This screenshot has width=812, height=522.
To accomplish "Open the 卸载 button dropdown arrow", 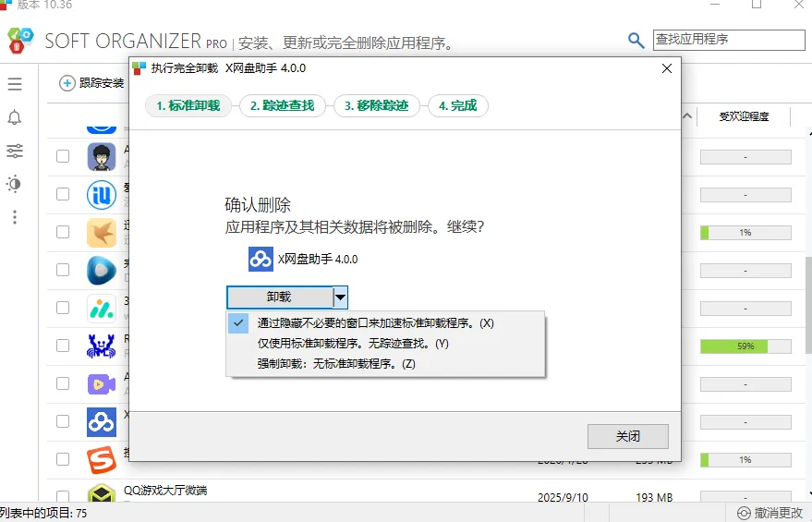I will (340, 297).
